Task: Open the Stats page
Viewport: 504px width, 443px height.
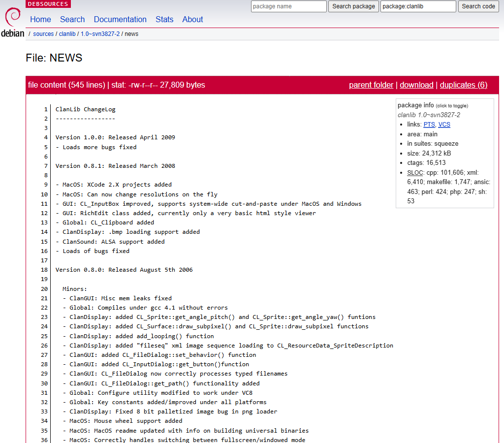Action: (x=164, y=20)
